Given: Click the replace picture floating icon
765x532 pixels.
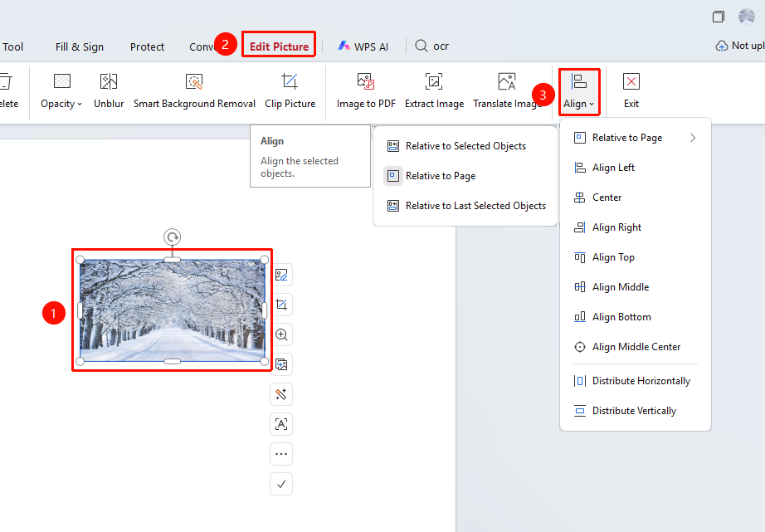Looking at the screenshot, I should (x=281, y=364).
